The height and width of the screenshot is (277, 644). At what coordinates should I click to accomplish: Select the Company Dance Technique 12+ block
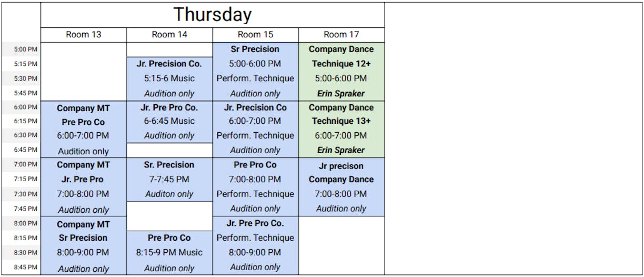(x=341, y=71)
